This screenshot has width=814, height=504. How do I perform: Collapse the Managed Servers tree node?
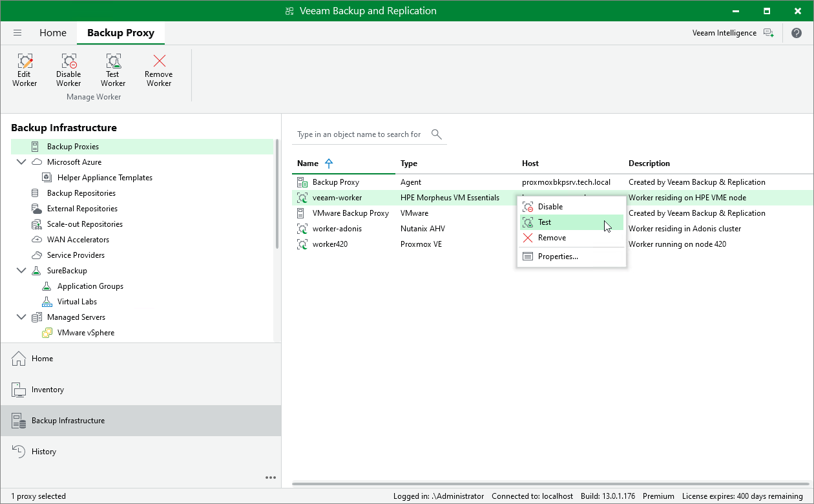[x=21, y=317]
